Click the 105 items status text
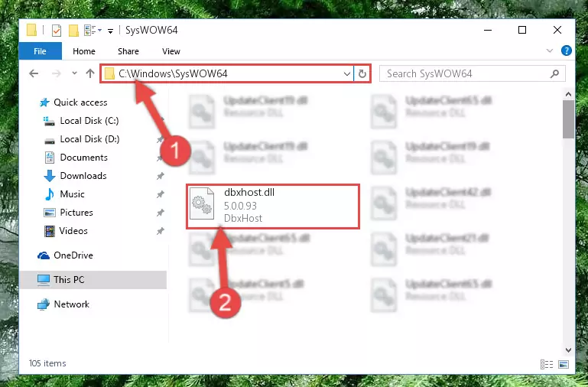The height and width of the screenshot is (387, 588). tap(47, 363)
